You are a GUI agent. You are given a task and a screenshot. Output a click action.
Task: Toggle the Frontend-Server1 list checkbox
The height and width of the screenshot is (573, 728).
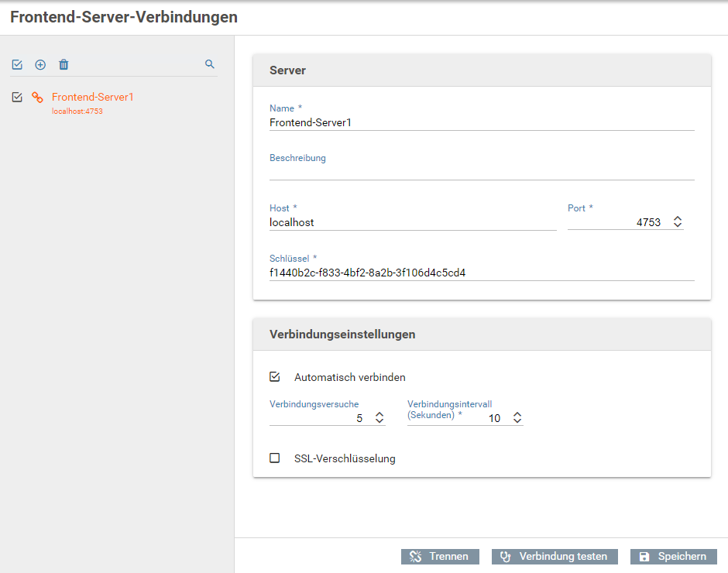[17, 97]
